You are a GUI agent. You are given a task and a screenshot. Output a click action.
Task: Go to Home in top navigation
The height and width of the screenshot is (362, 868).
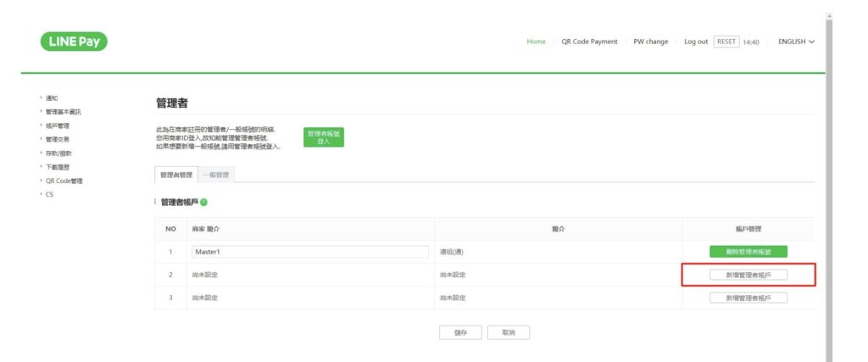(x=536, y=42)
